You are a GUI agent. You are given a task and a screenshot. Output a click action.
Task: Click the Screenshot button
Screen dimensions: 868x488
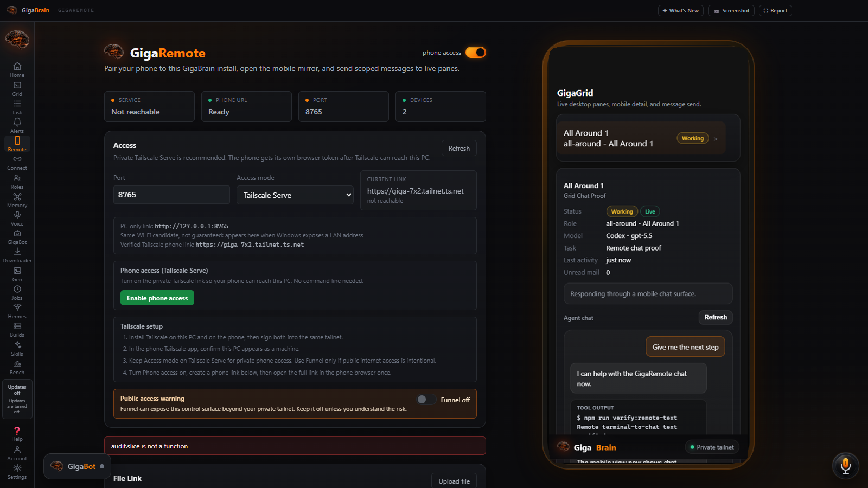(731, 11)
